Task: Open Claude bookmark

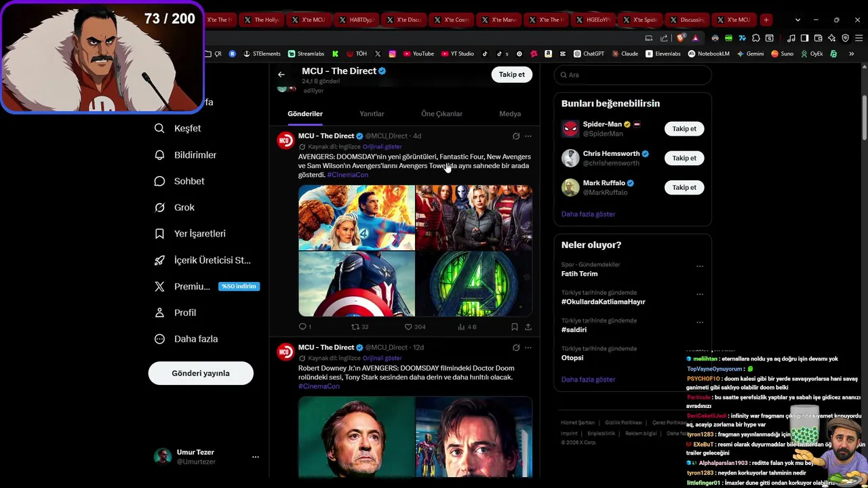Action: (x=625, y=54)
